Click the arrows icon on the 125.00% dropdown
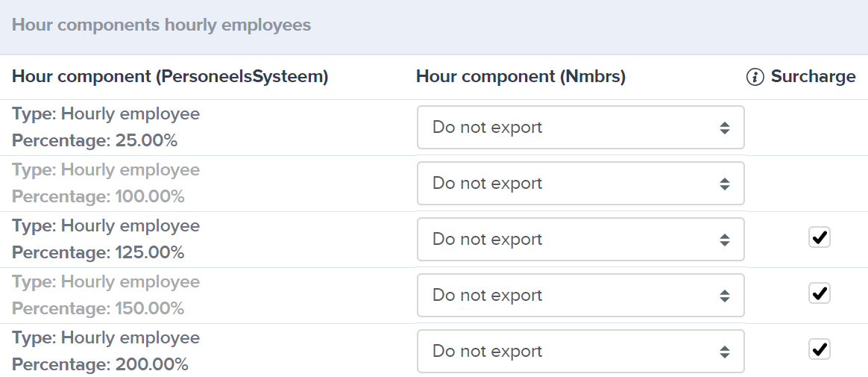The width and height of the screenshot is (868, 377). (725, 240)
